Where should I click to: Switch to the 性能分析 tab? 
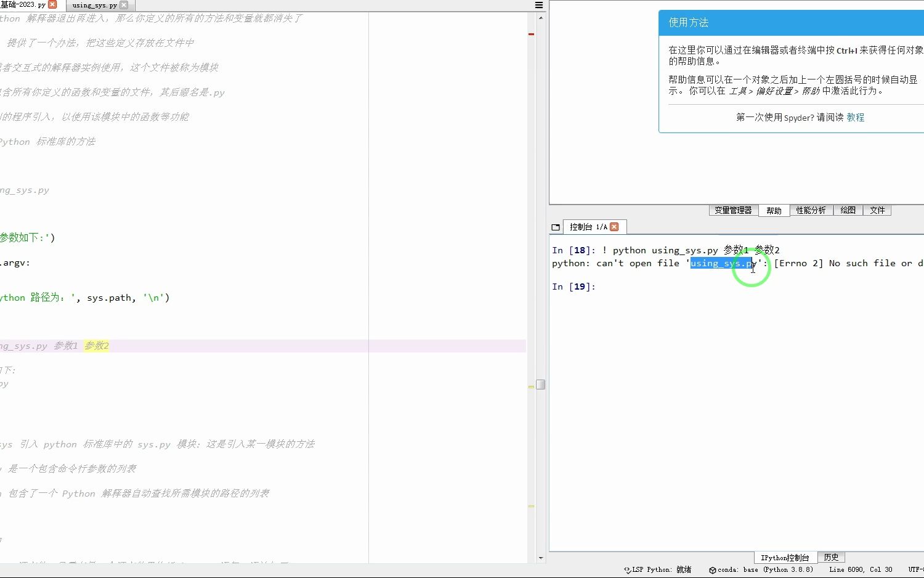[811, 210]
